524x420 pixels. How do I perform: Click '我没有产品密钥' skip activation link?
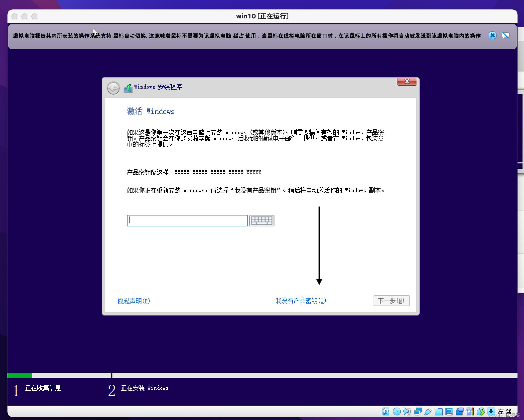coord(300,300)
